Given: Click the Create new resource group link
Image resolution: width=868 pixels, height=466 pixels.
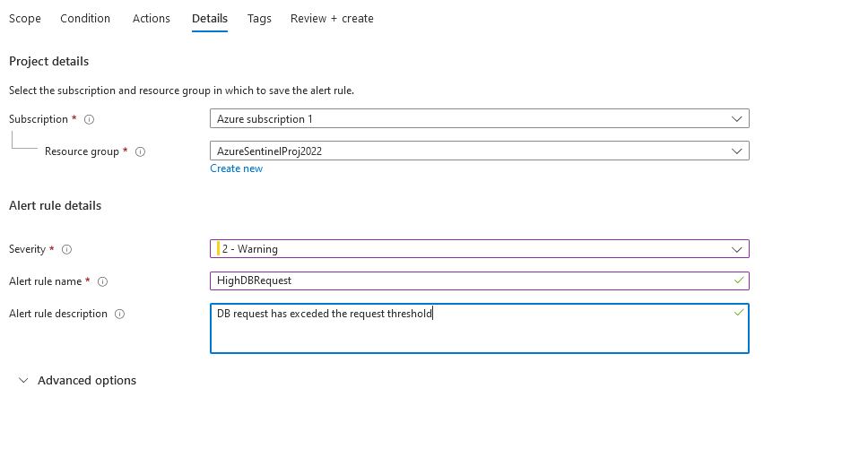Looking at the screenshot, I should pos(236,168).
